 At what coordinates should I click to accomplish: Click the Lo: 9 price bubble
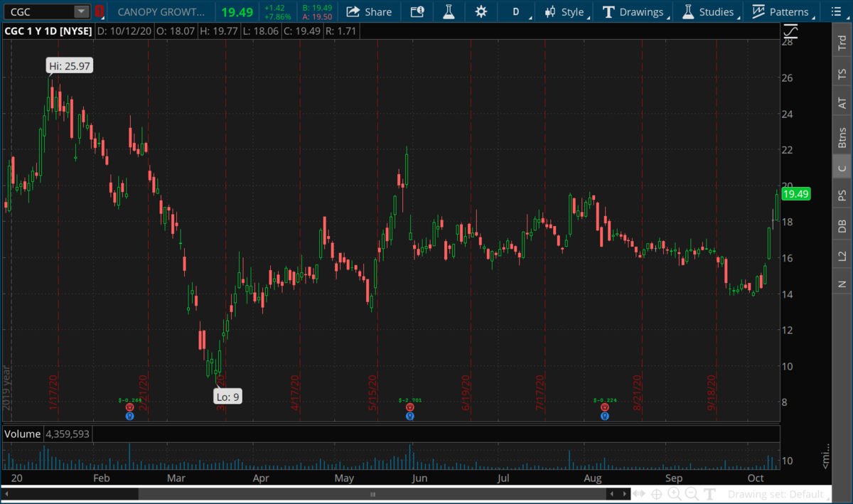(228, 397)
